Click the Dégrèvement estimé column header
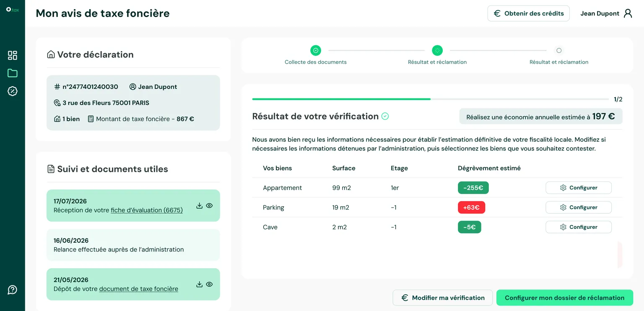This screenshot has height=311, width=644. pyautogui.click(x=489, y=168)
